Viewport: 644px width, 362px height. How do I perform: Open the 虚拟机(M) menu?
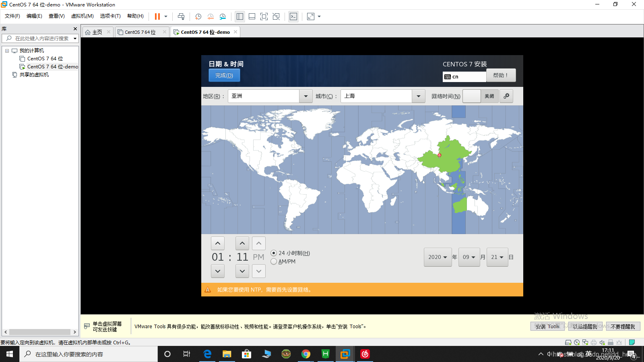click(83, 16)
